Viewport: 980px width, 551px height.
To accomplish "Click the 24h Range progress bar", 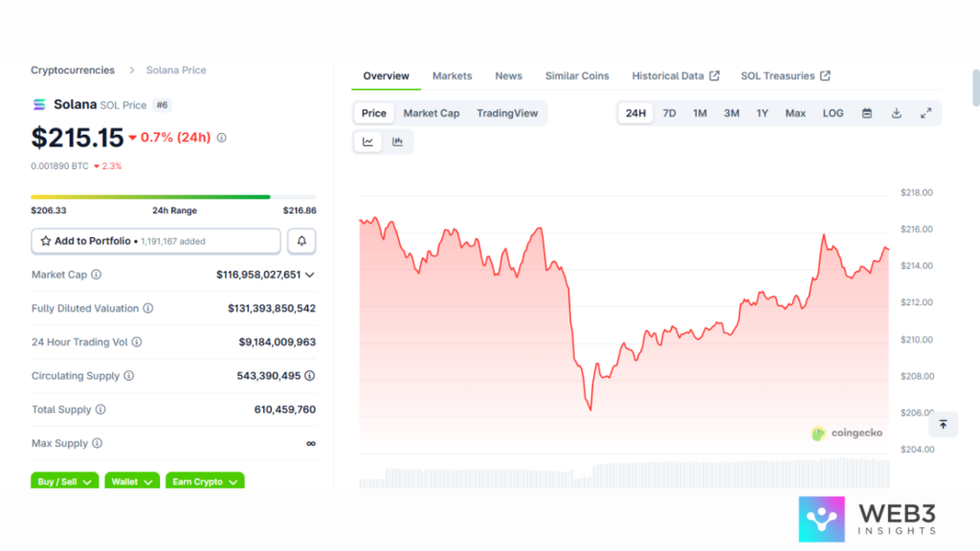I will click(173, 197).
